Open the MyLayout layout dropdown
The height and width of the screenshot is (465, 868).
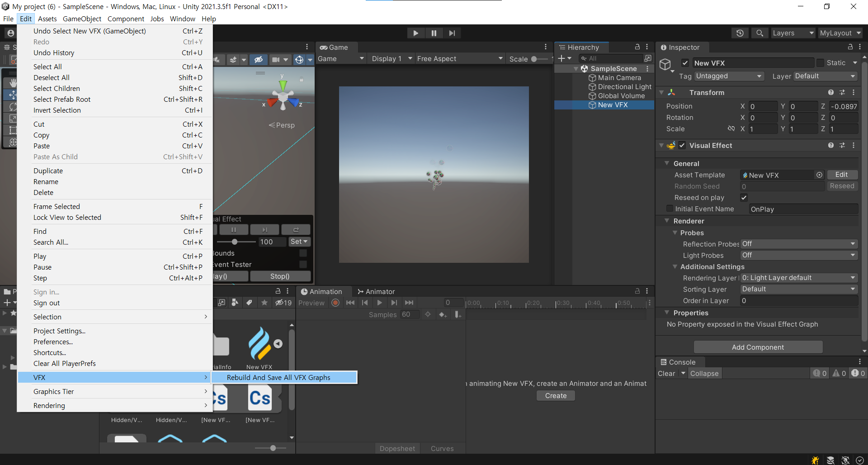point(840,33)
